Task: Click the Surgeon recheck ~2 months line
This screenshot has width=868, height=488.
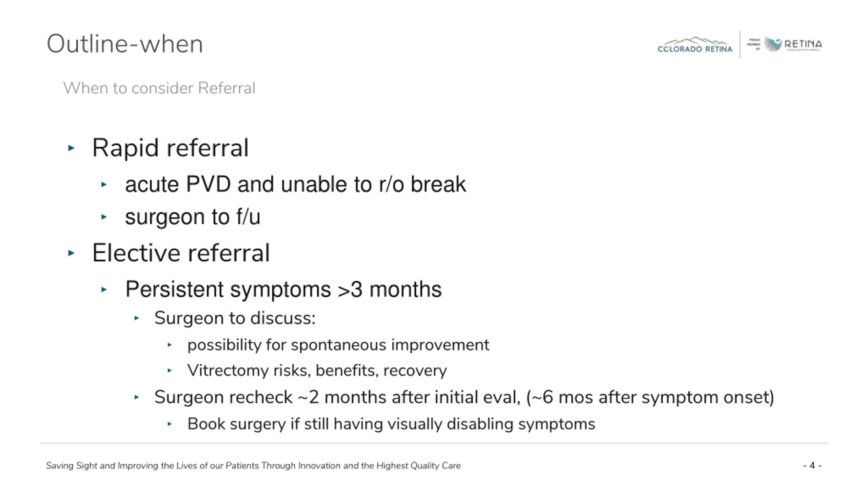Action: point(464,397)
